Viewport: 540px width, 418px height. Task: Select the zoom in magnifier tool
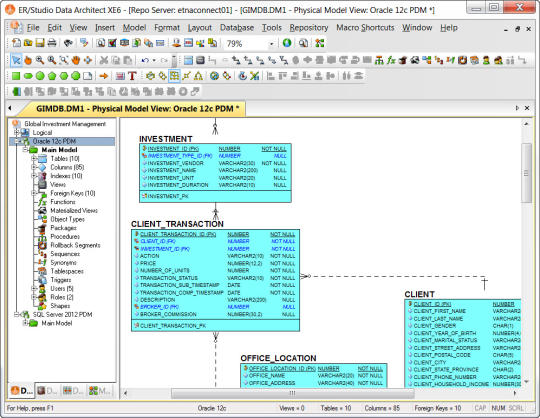(x=40, y=60)
